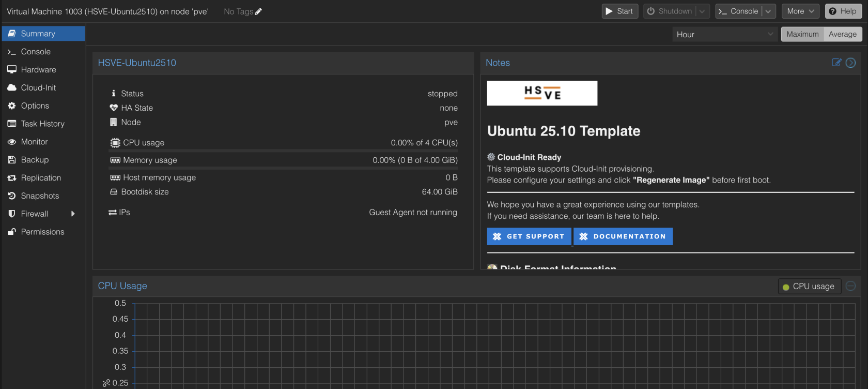Screen dimensions: 868x389
Task: Click the GET SUPPORT button
Action: pyautogui.click(x=529, y=236)
